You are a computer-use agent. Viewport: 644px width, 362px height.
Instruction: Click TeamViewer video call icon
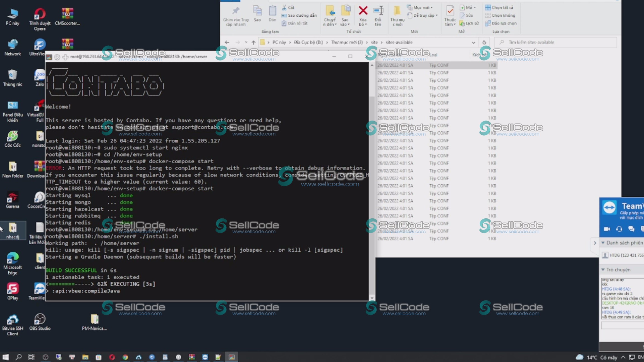[x=607, y=229]
